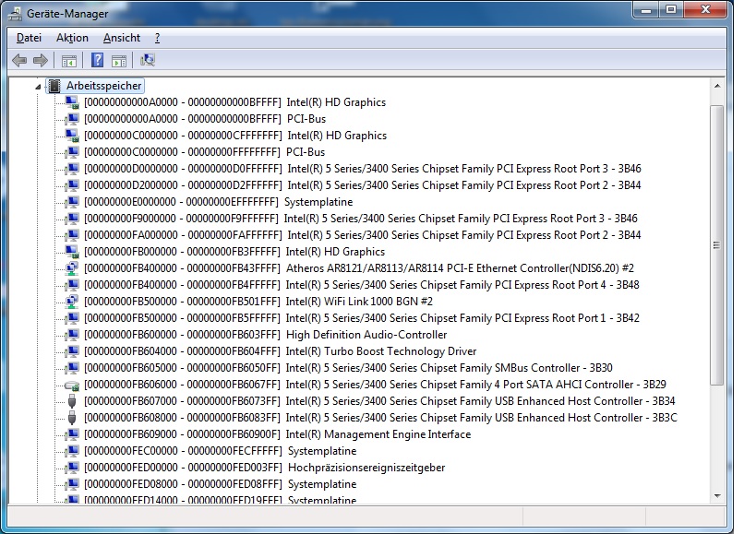Click icon of High Definition Audio-Controller row
This screenshot has width=756, height=534.
[72, 335]
